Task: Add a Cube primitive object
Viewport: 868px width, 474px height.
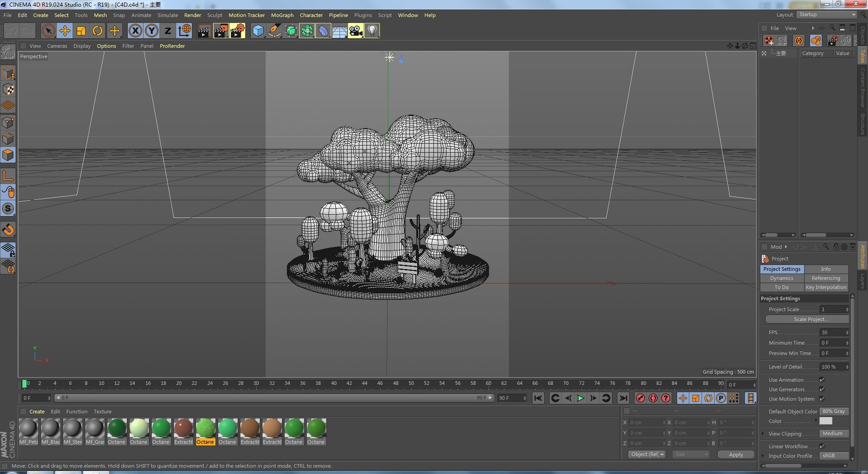Action: pyautogui.click(x=258, y=31)
